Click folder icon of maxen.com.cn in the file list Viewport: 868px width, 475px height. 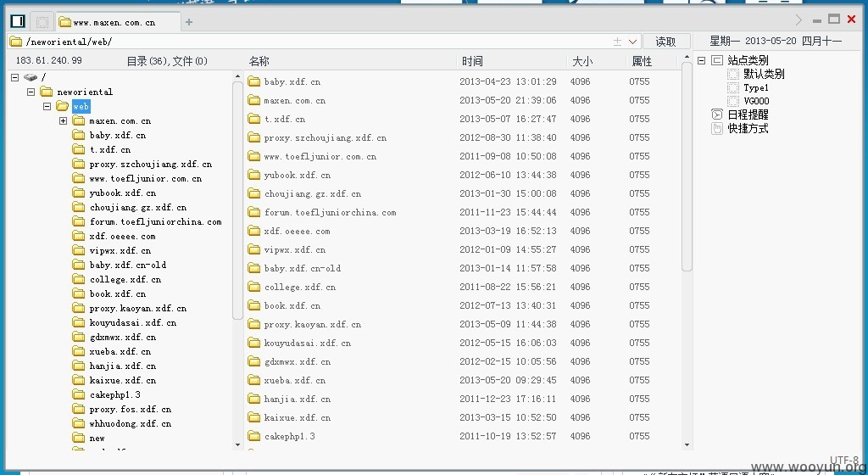click(x=254, y=100)
